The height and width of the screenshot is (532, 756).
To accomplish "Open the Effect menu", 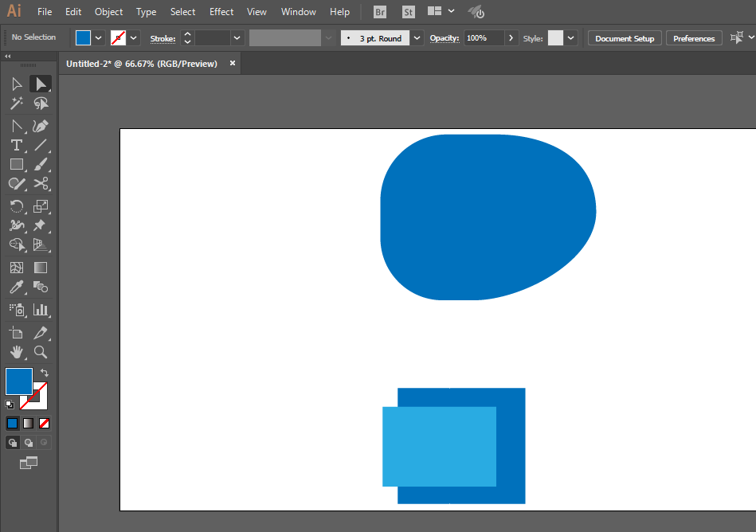I will point(221,12).
